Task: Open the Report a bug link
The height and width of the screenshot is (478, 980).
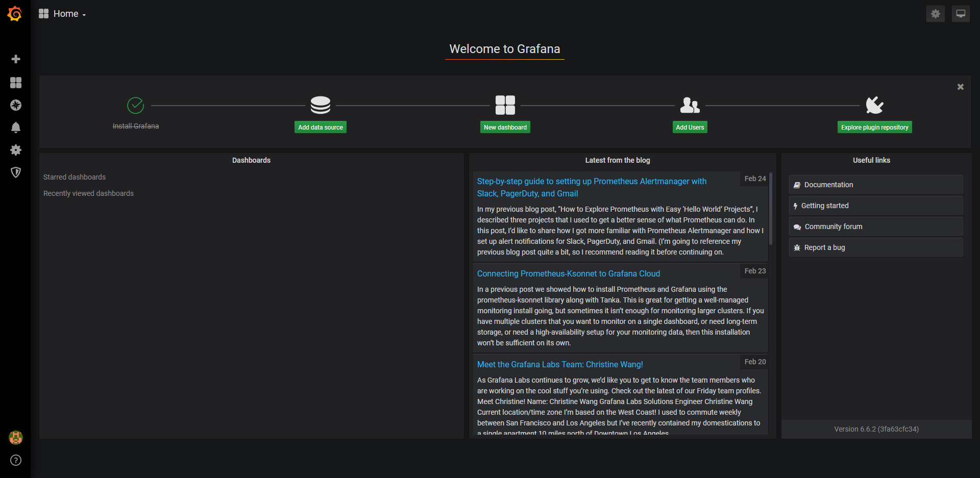Action: 876,247
